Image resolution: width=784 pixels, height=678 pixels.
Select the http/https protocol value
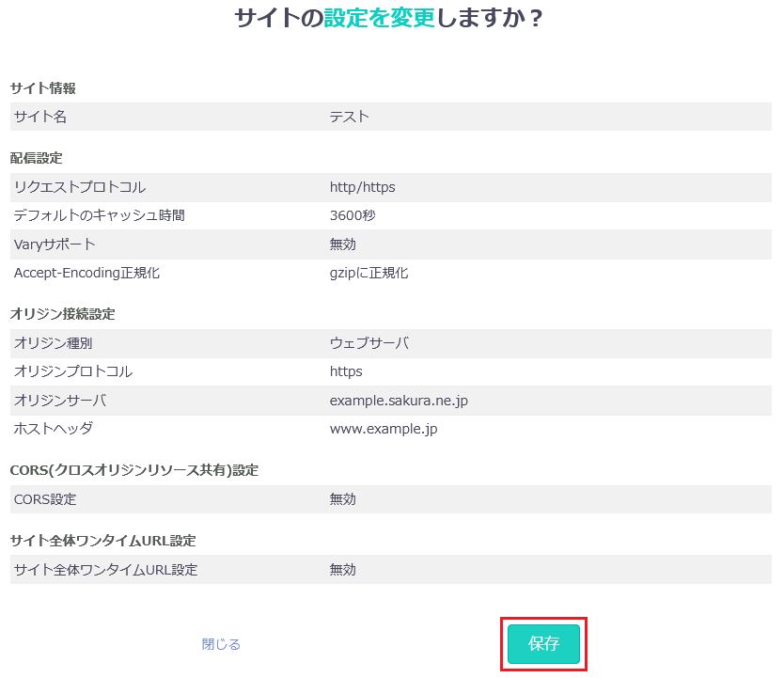click(x=362, y=187)
